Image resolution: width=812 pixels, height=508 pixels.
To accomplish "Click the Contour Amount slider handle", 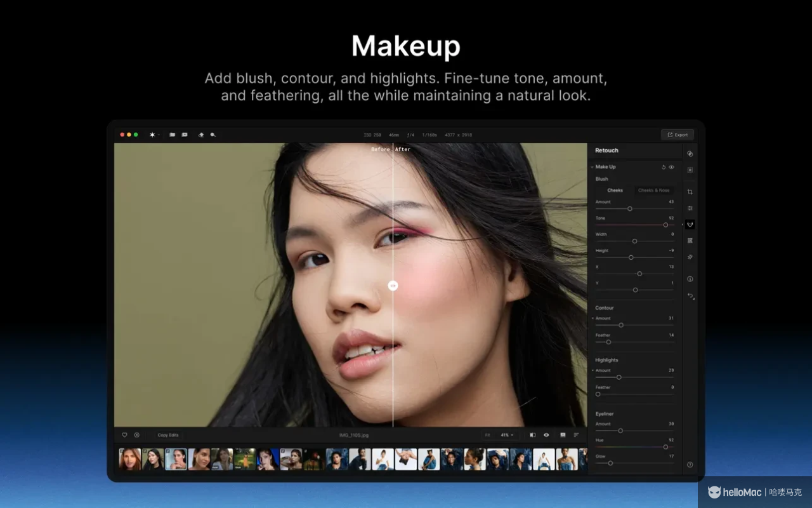I will (x=621, y=325).
